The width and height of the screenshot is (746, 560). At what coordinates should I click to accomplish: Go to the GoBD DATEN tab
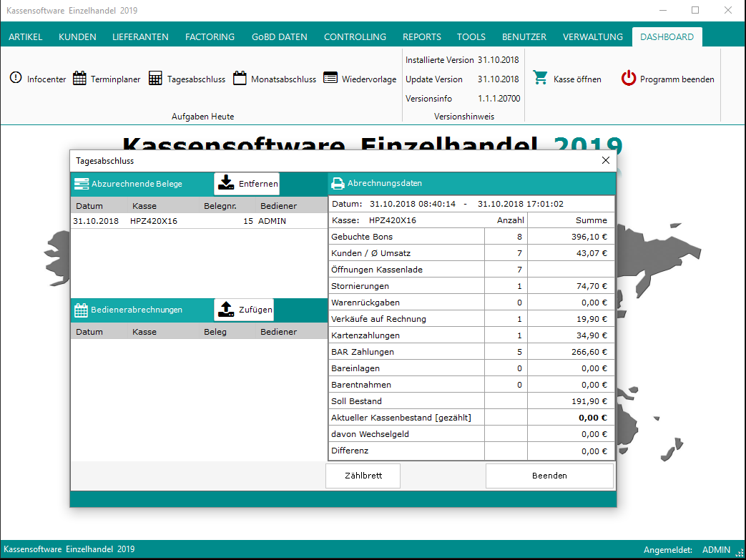point(279,37)
